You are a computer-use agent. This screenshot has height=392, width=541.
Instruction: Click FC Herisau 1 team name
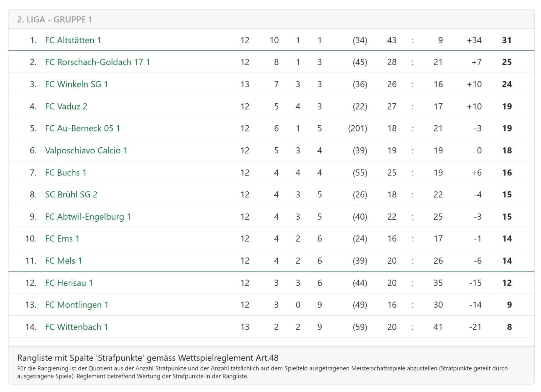[69, 283]
